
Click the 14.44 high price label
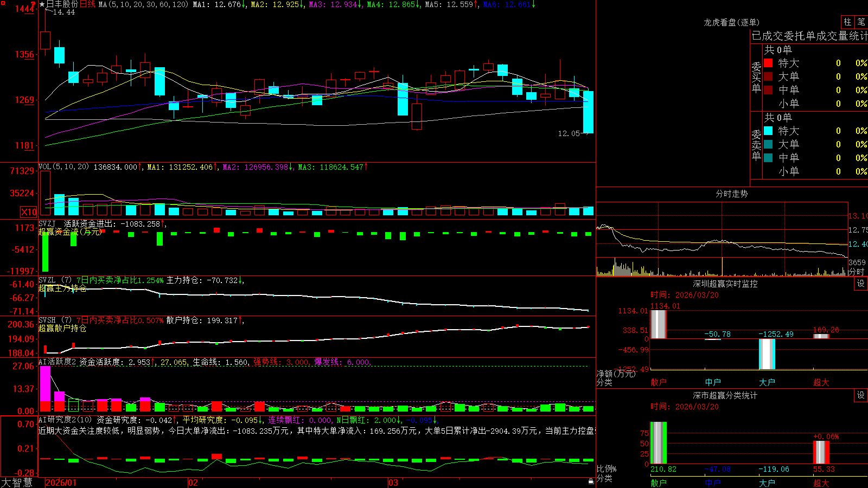point(64,12)
